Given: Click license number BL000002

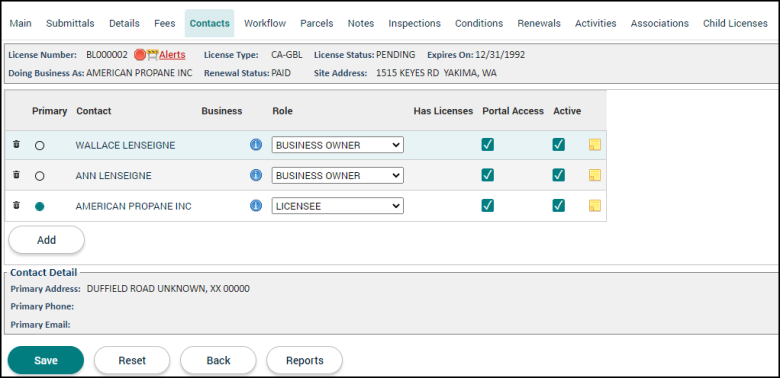Looking at the screenshot, I should 107,55.
